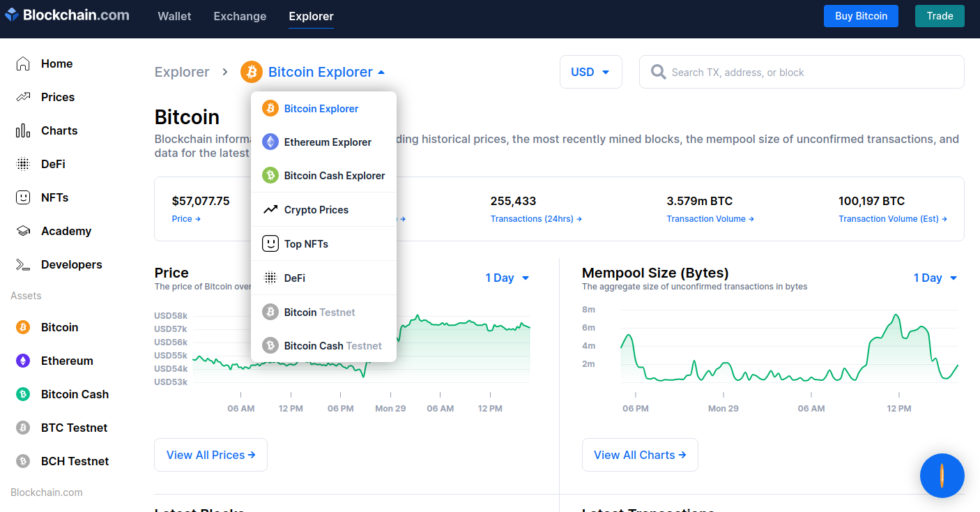Click the Blockchain.com logo in the header

(x=68, y=15)
